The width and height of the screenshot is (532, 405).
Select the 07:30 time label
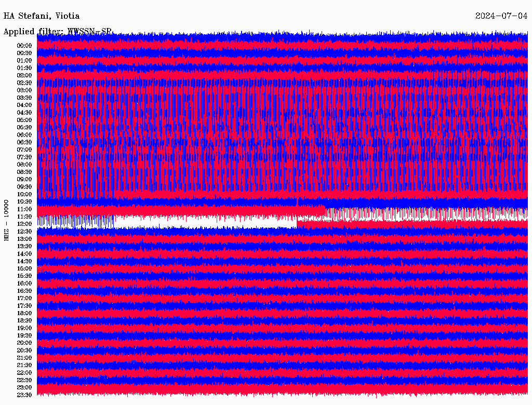point(24,157)
